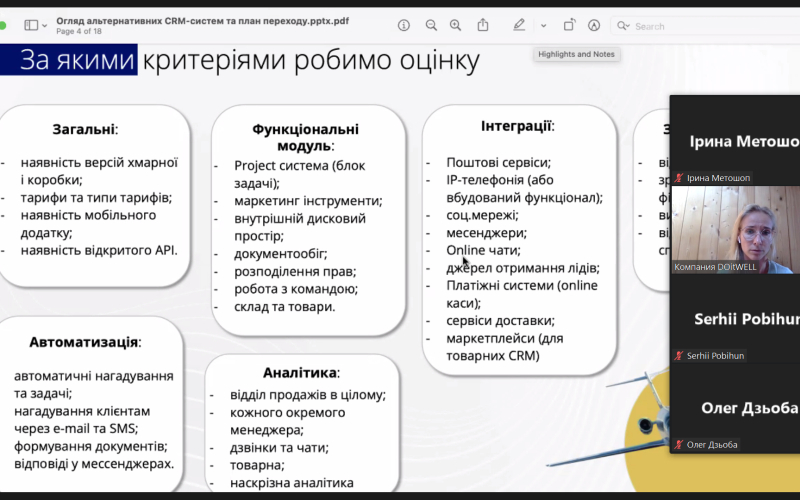Select the 'Загальні' card heading
This screenshot has width=800, height=500.
85,129
